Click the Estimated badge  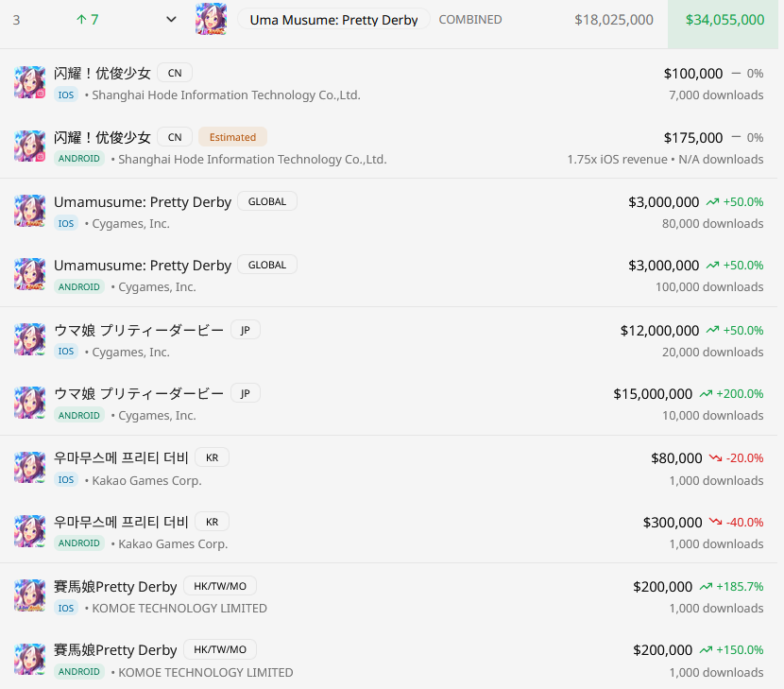(232, 137)
